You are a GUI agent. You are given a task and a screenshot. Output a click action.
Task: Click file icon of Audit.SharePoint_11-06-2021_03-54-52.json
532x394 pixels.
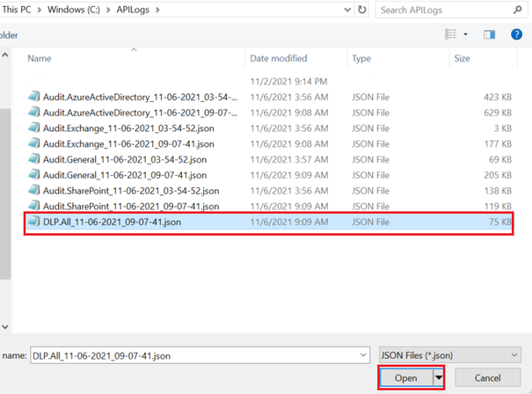(x=34, y=190)
